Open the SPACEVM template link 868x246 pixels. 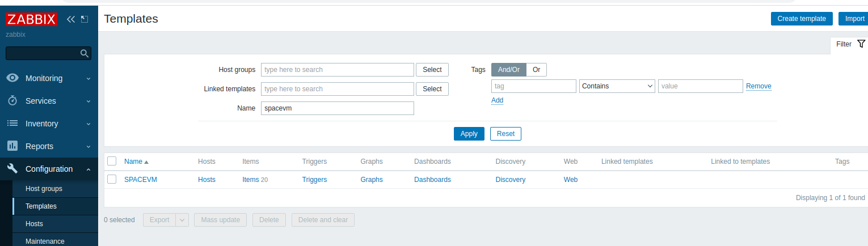pyautogui.click(x=141, y=180)
